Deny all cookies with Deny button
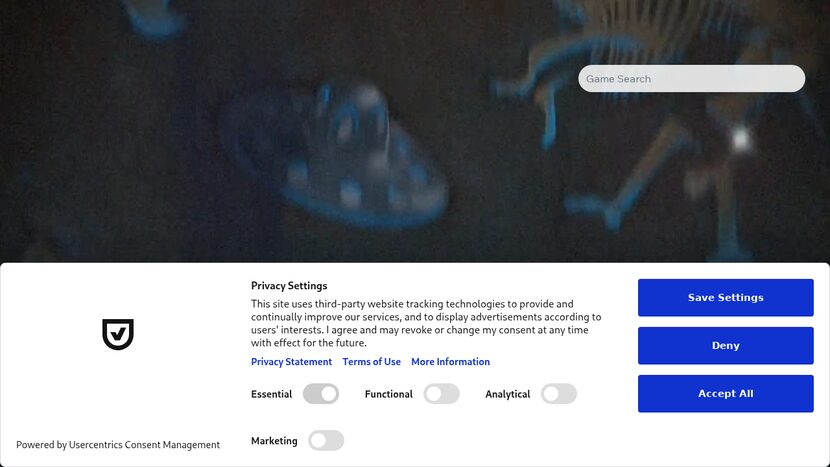The height and width of the screenshot is (467, 830). pyautogui.click(x=726, y=346)
